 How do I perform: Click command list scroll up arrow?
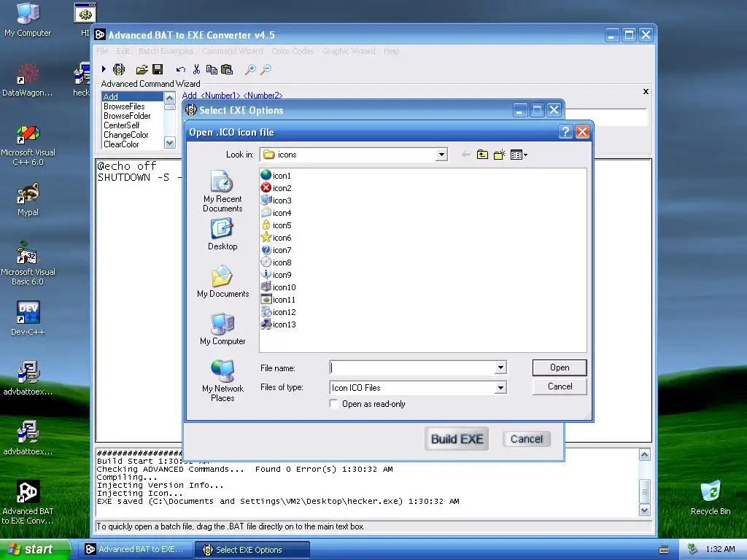169,98
